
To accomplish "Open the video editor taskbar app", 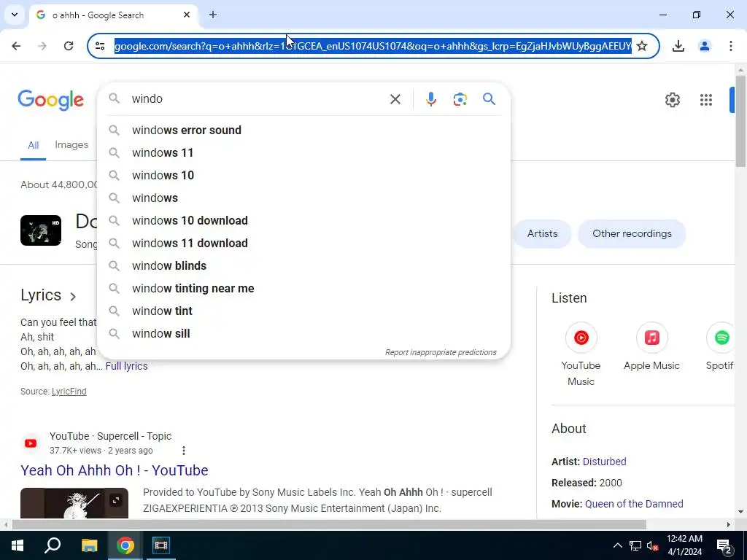I will point(161,545).
